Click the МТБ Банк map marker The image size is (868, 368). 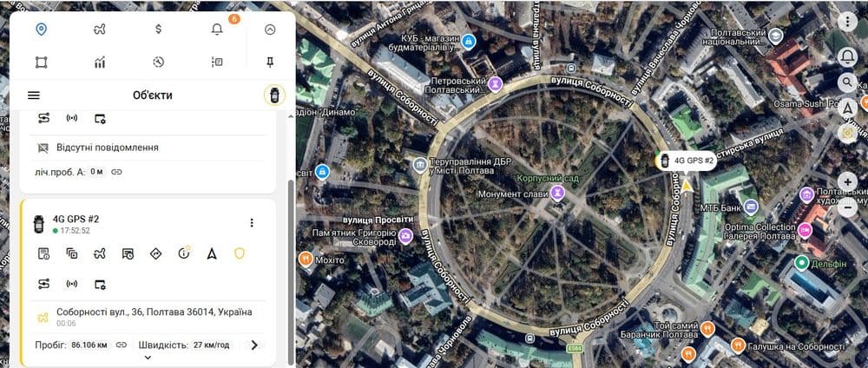pyautogui.click(x=751, y=207)
